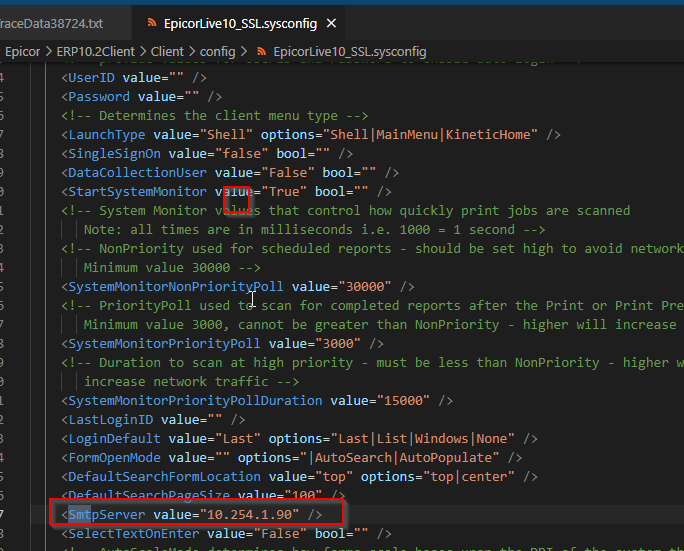Click the "True" value of StartSystemMonitor
684x551 pixels.
pos(284,192)
